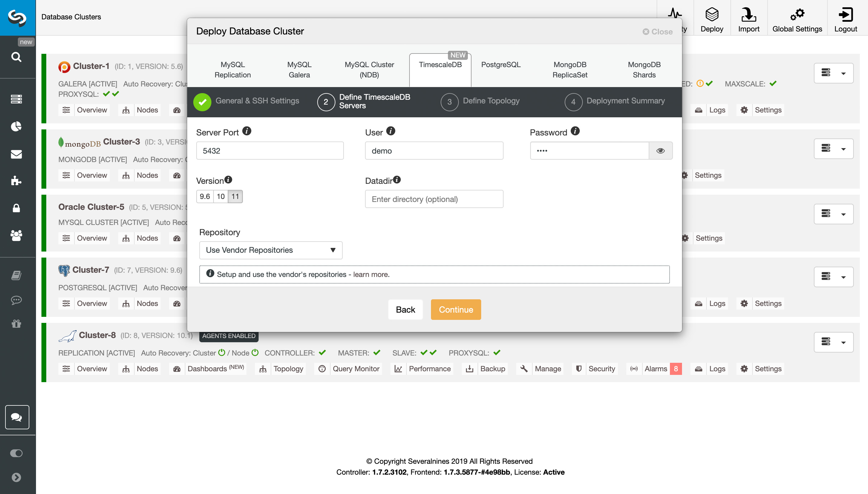
Task: Switch to MySQL Cluster (NDB) tab
Action: pyautogui.click(x=369, y=70)
